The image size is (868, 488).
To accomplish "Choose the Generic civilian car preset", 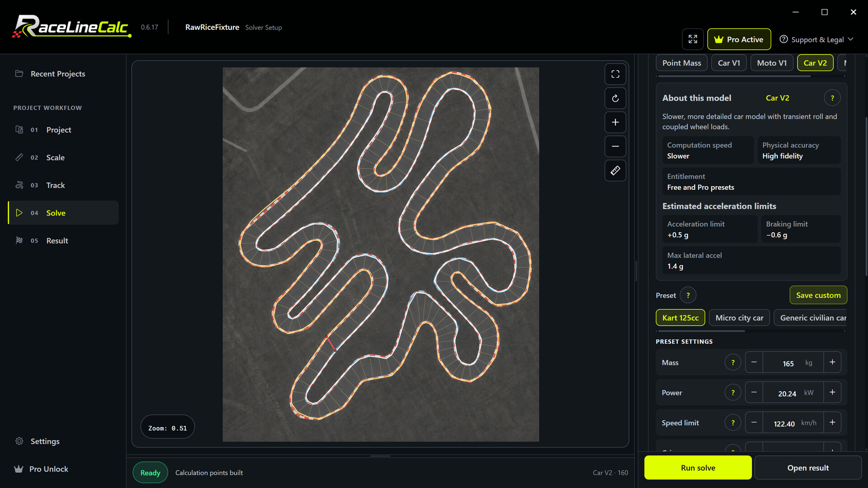I will (810, 318).
